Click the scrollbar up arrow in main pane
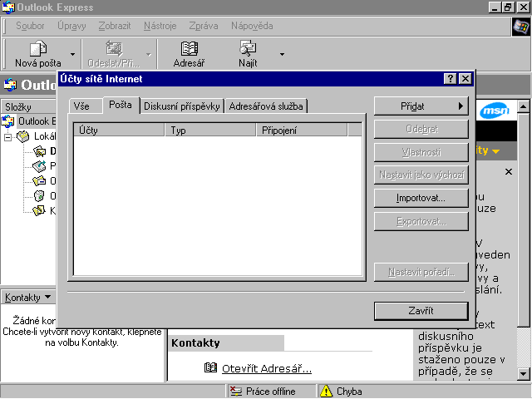532x399 pixels. pyautogui.click(x=524, y=107)
